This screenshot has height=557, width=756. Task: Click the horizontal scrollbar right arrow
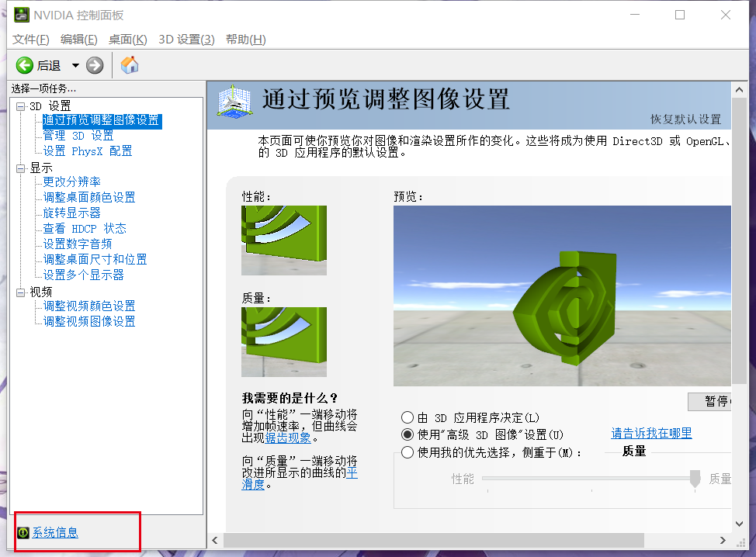click(723, 540)
